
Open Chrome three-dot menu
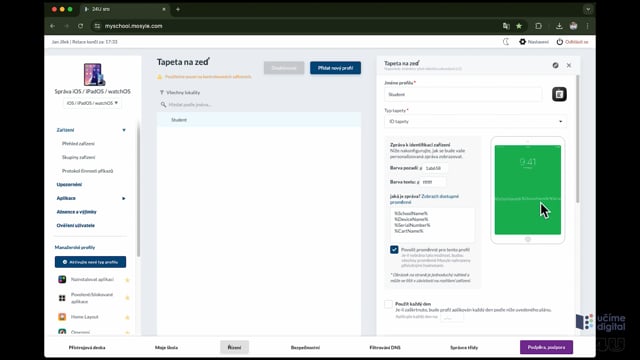click(587, 26)
